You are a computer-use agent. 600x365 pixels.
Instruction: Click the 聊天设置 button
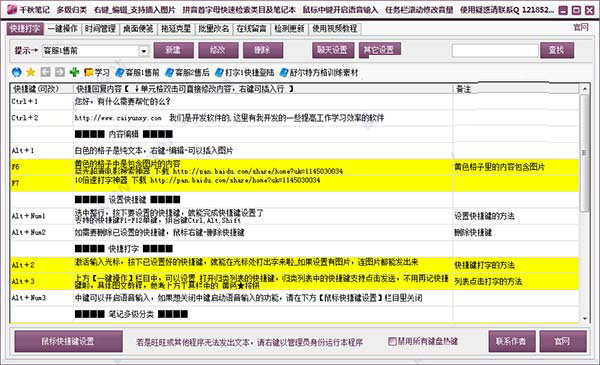[x=332, y=50]
